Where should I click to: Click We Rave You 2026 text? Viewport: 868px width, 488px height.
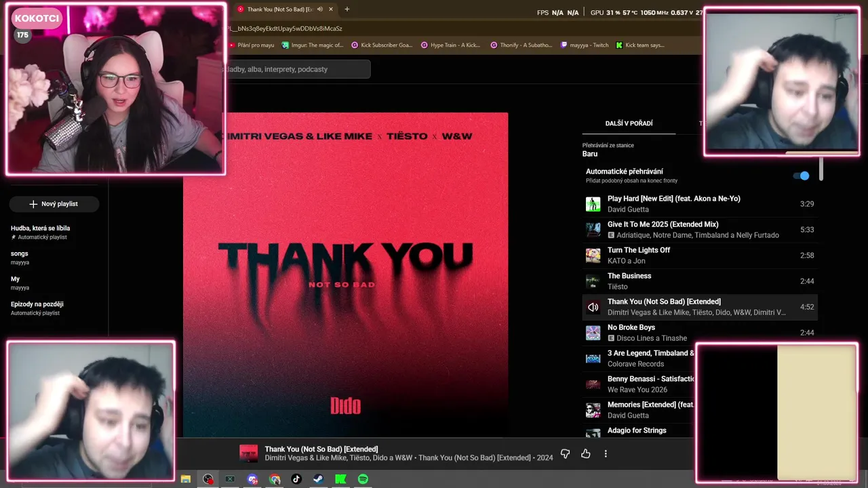coord(637,390)
